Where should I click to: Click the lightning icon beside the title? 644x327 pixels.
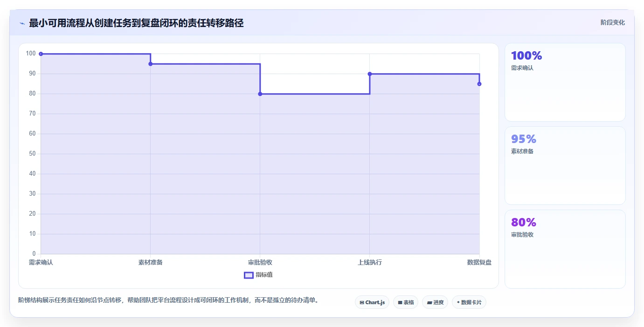[x=22, y=23]
